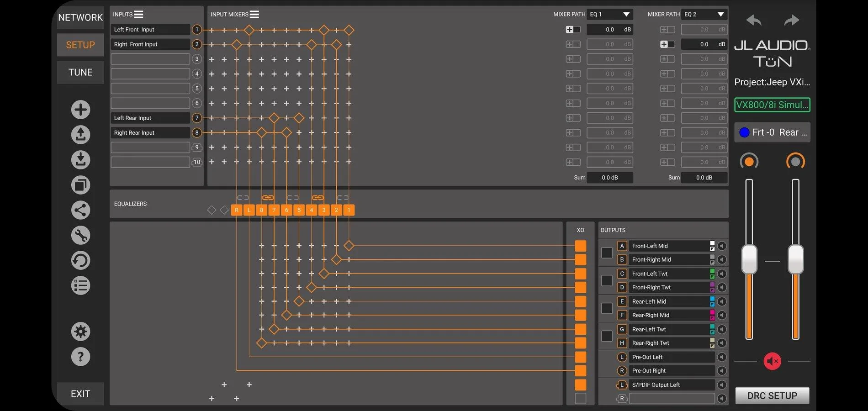
Task: Click the output H letter badge
Action: pyautogui.click(x=622, y=343)
